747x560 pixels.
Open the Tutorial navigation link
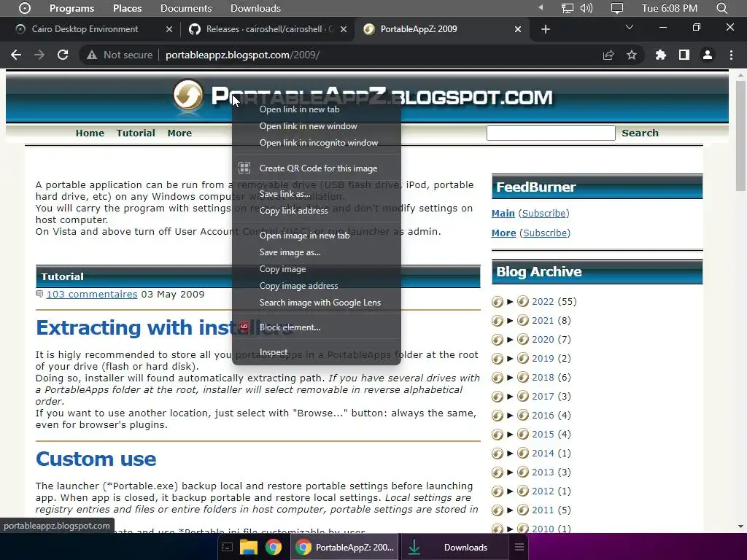pyautogui.click(x=136, y=133)
